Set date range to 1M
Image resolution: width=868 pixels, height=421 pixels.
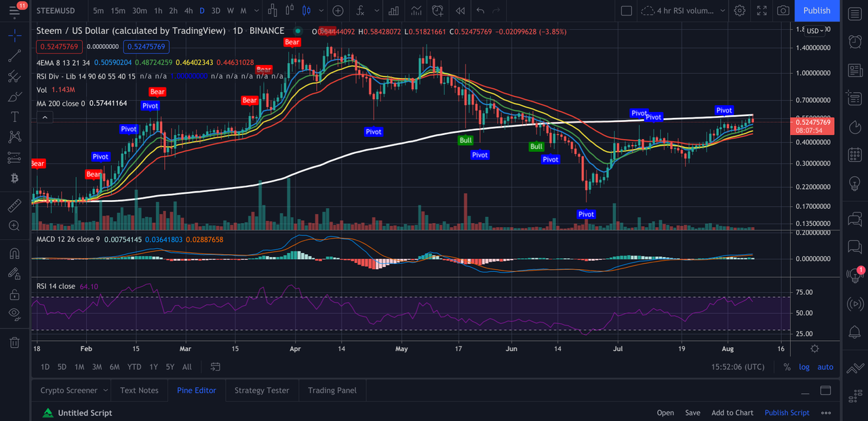(79, 367)
